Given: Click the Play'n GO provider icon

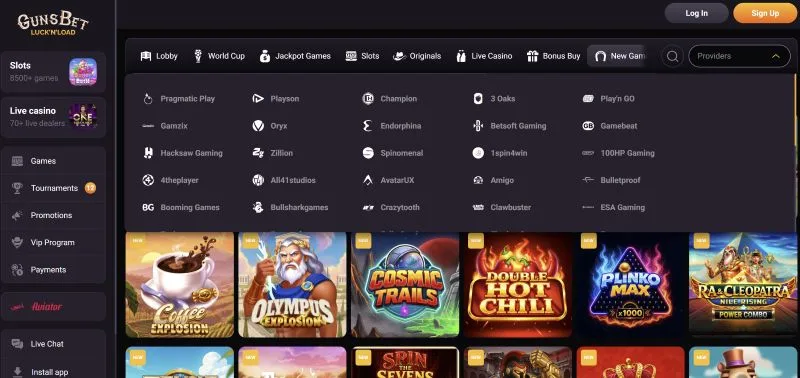Looking at the screenshot, I should 588,98.
